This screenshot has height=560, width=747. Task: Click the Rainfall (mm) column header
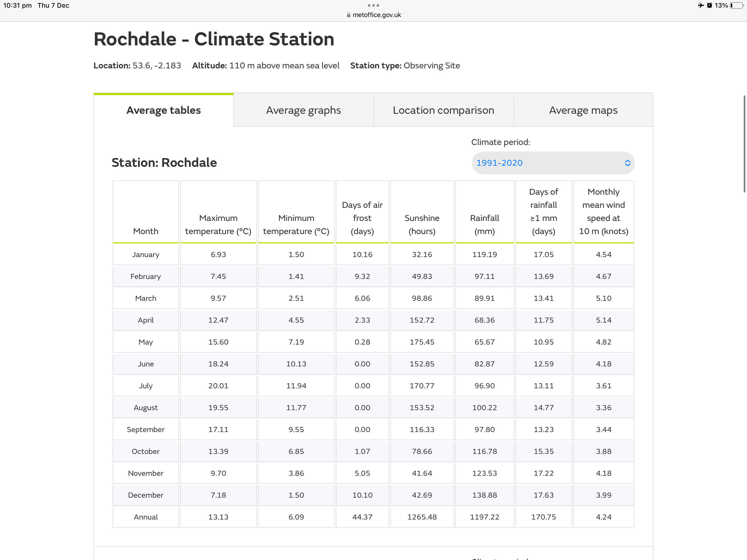pyautogui.click(x=484, y=224)
